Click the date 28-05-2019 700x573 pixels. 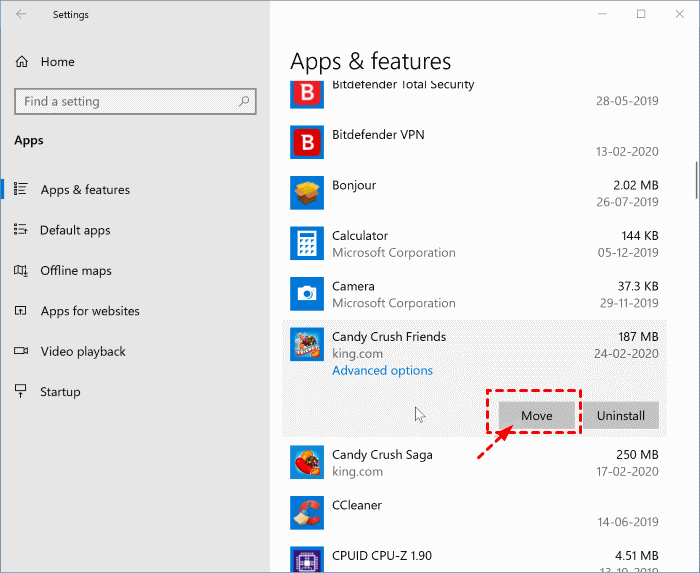click(627, 101)
